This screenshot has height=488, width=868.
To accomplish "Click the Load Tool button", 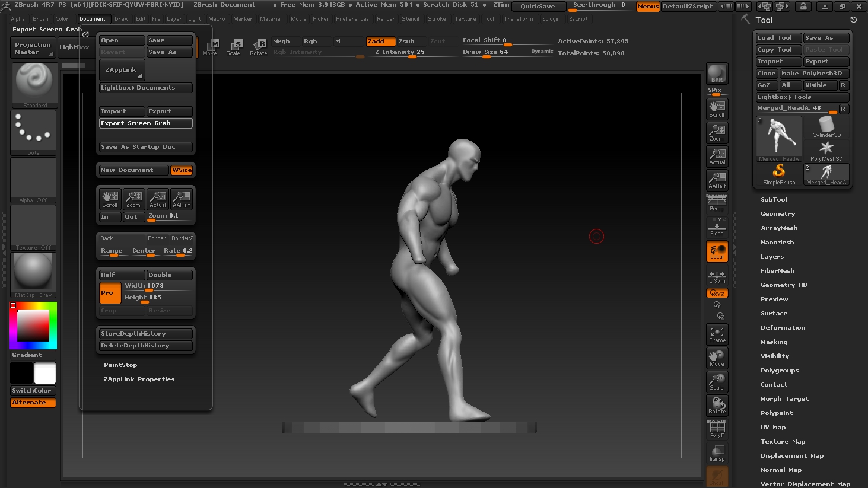I will [x=778, y=38].
